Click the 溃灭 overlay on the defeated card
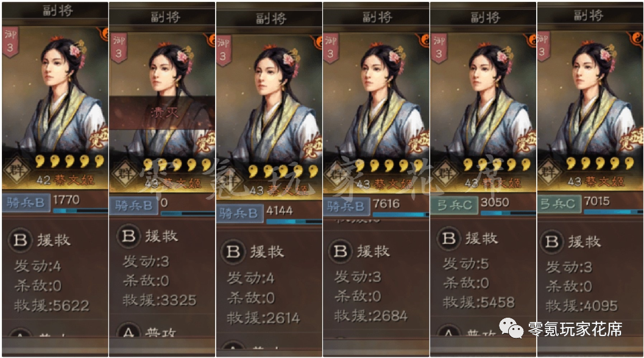The height and width of the screenshot is (358, 644). tap(162, 113)
